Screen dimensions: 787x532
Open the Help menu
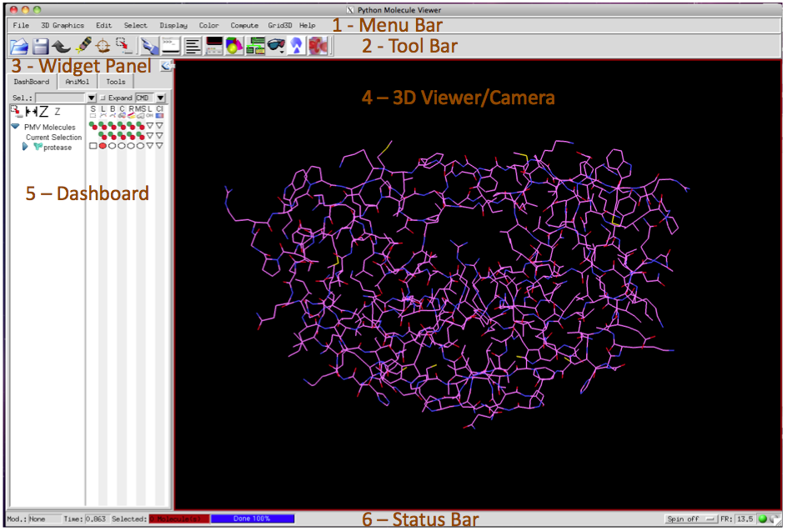click(x=308, y=25)
